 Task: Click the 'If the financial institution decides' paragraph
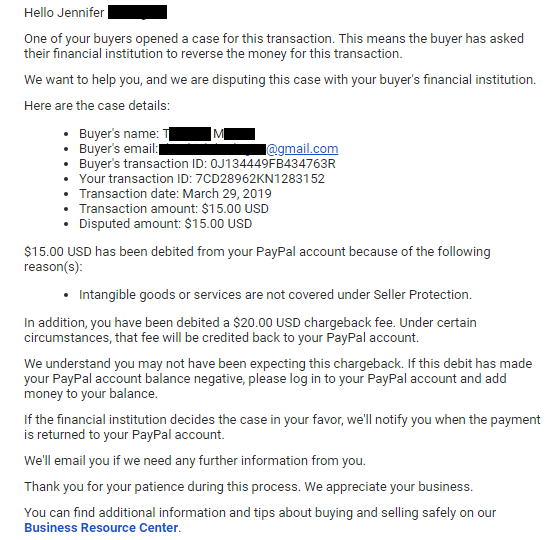pos(282,427)
